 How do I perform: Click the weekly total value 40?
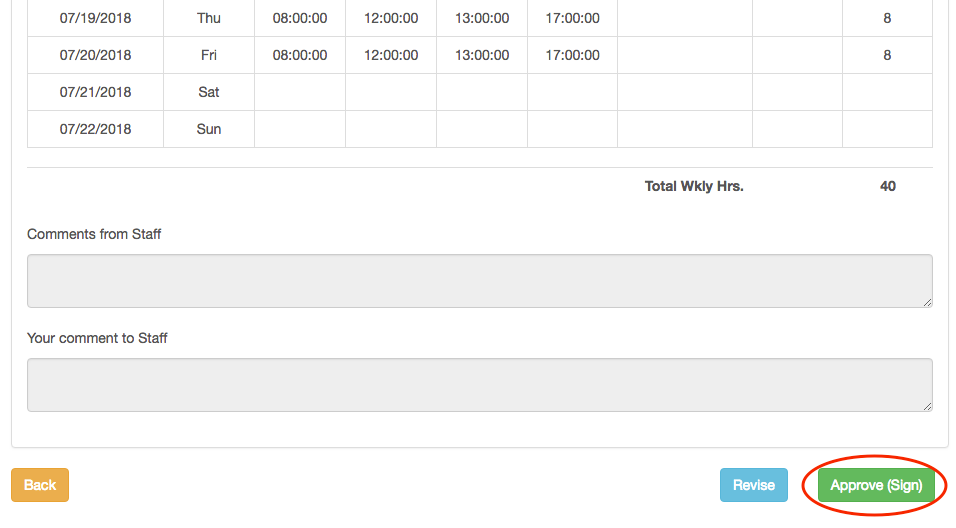pos(888,186)
